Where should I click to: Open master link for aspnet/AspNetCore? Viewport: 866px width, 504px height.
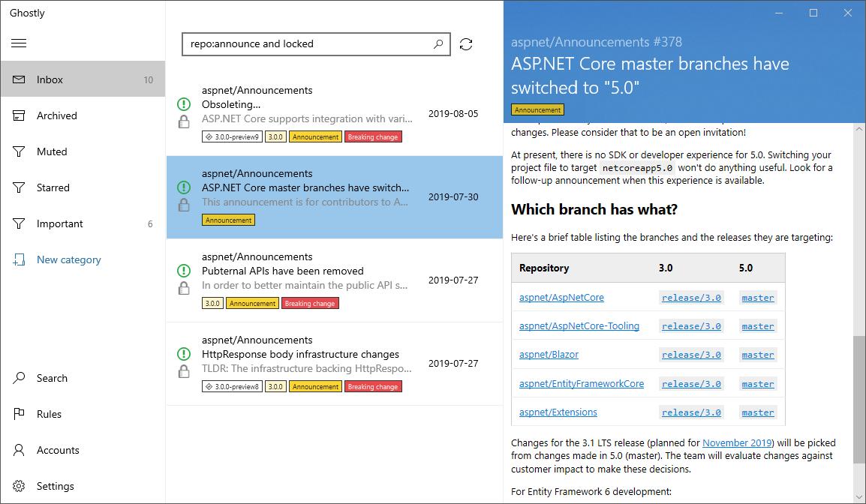758,298
